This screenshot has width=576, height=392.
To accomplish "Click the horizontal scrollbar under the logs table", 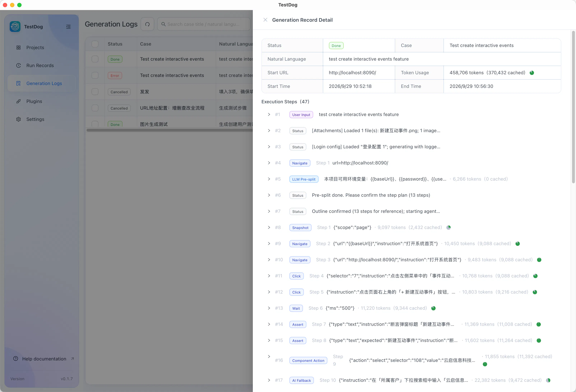I will [169, 130].
